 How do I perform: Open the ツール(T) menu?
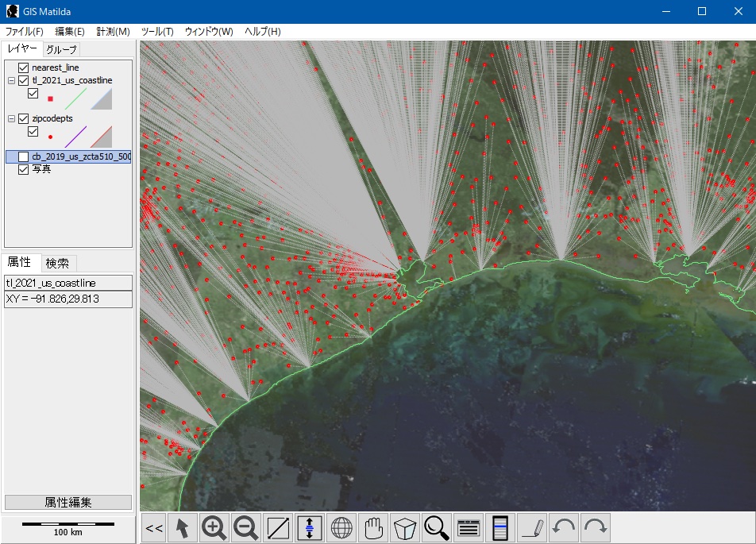(x=156, y=32)
